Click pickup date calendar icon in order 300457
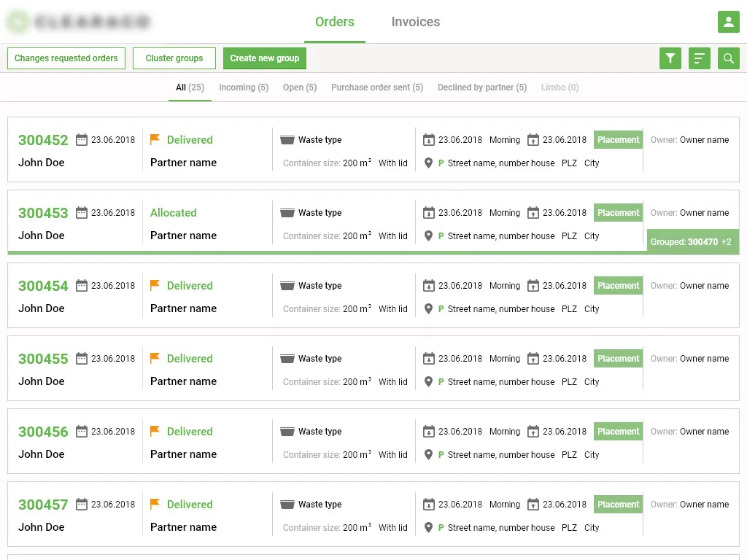 [533, 504]
